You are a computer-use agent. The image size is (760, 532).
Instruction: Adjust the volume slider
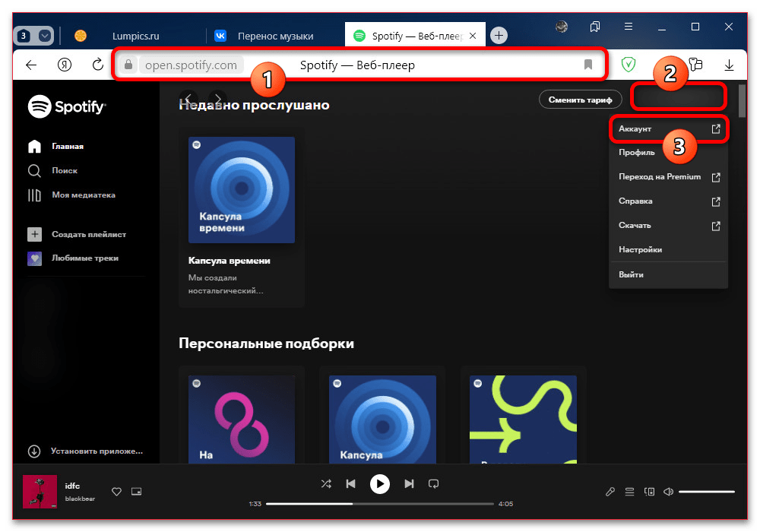click(x=707, y=492)
